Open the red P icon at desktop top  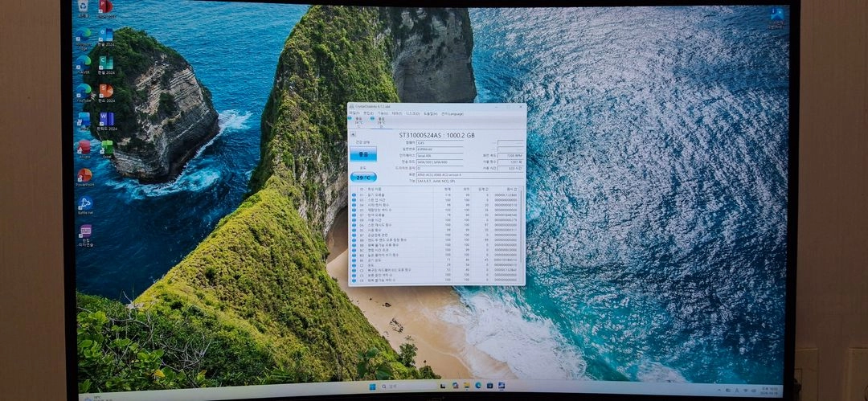(x=106, y=8)
